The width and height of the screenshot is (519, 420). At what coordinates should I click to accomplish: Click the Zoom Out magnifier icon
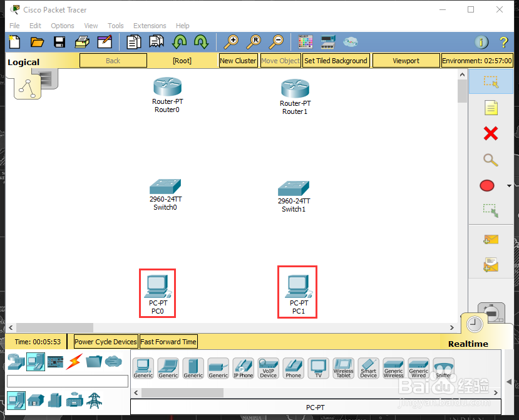click(276, 42)
